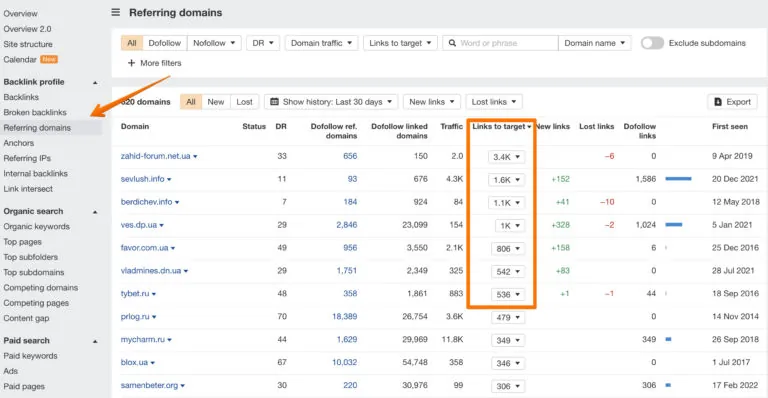
Task: Click 18,389 dofollow ref. domains for prlog.ru
Action: pyautogui.click(x=344, y=316)
